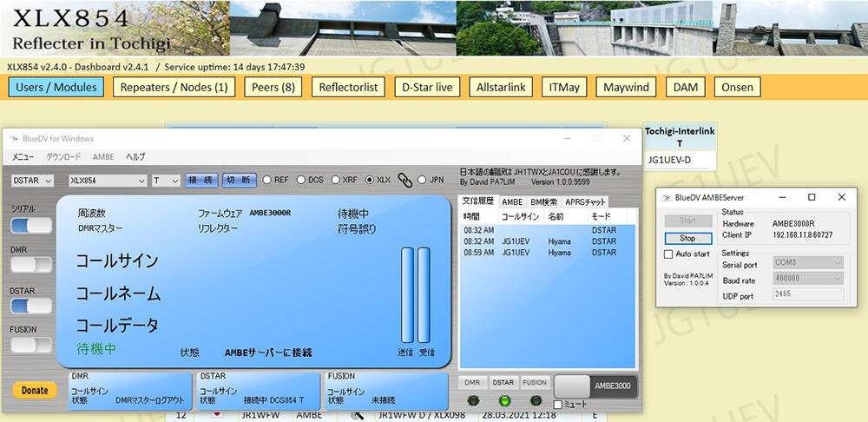
Task: Switch to the BM検索 tab
Action: click(543, 202)
